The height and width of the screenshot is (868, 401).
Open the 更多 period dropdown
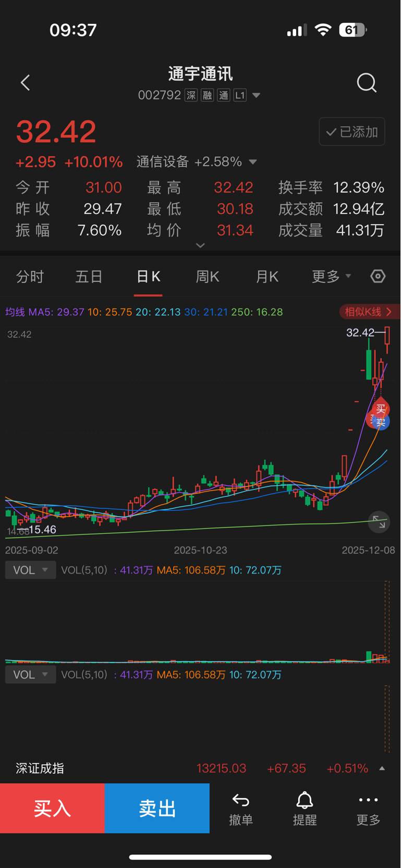(331, 276)
